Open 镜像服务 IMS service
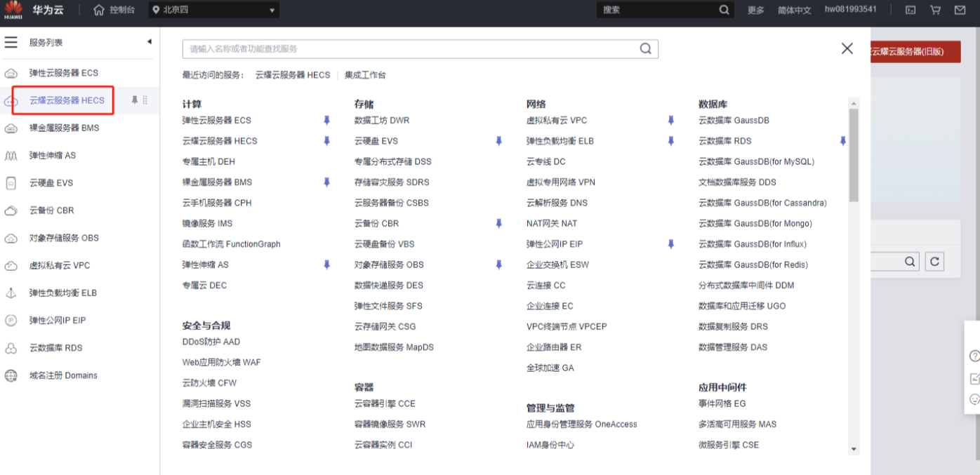Screen dimensions: 980x475 point(207,224)
